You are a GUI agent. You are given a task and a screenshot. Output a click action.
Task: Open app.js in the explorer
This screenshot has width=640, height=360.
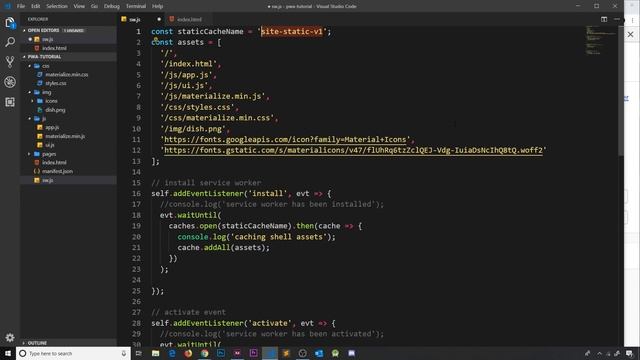point(52,127)
